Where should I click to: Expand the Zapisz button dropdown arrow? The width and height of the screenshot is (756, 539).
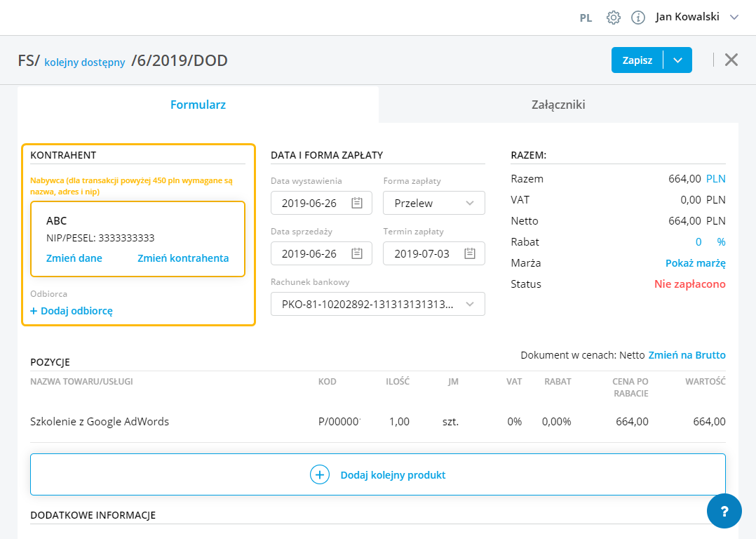coord(677,60)
